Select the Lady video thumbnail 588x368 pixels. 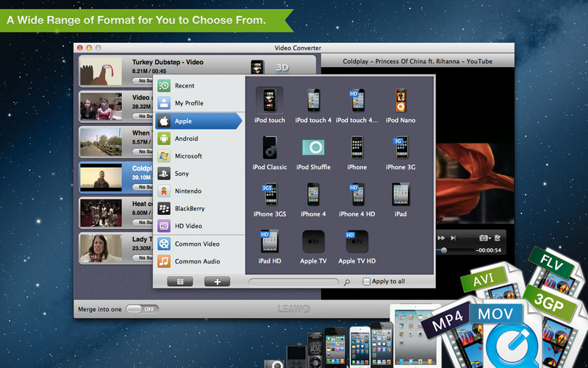pos(101,248)
